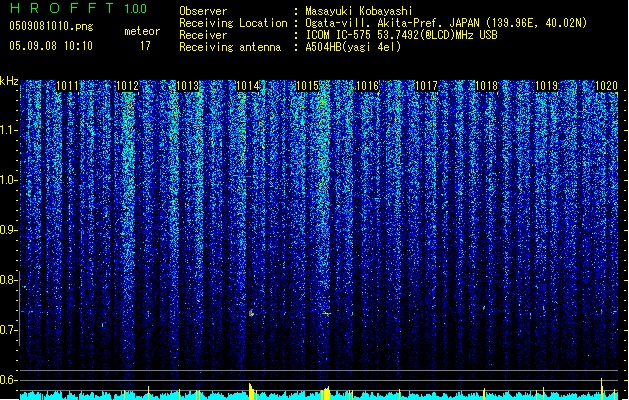629x400 pixels.
Task: Click time marker 1014
Action: pyautogui.click(x=248, y=86)
